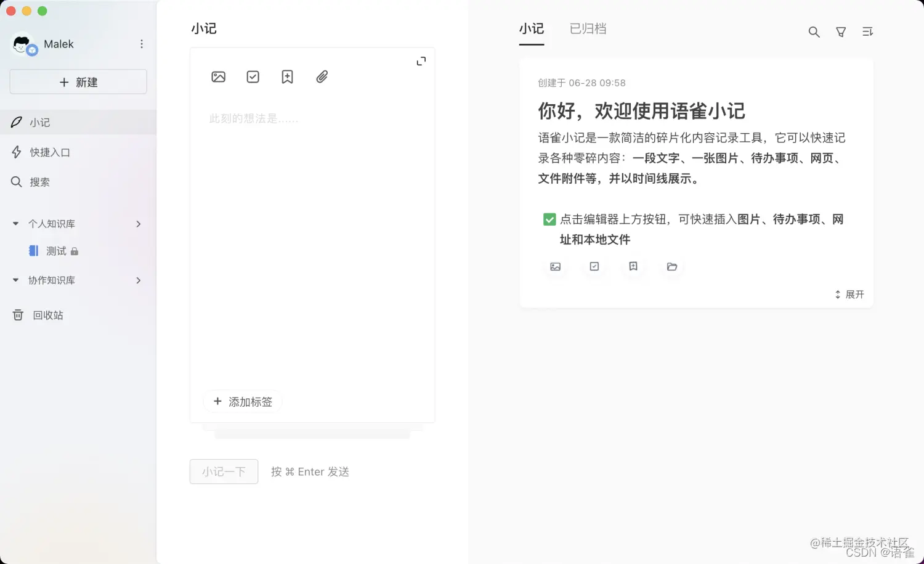Click the 新建 button
The width and height of the screenshot is (924, 564).
78,81
